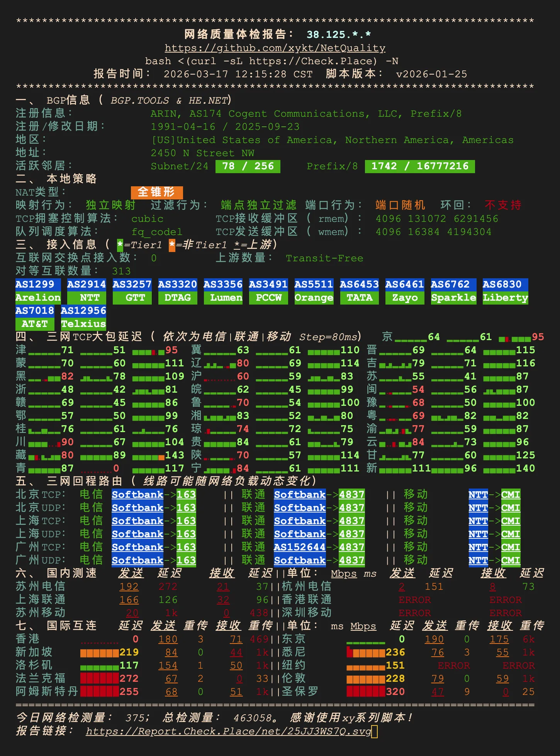This screenshot has height=756, width=560.
Task: Click the fq_codel queue algorithm value
Action: [x=157, y=232]
